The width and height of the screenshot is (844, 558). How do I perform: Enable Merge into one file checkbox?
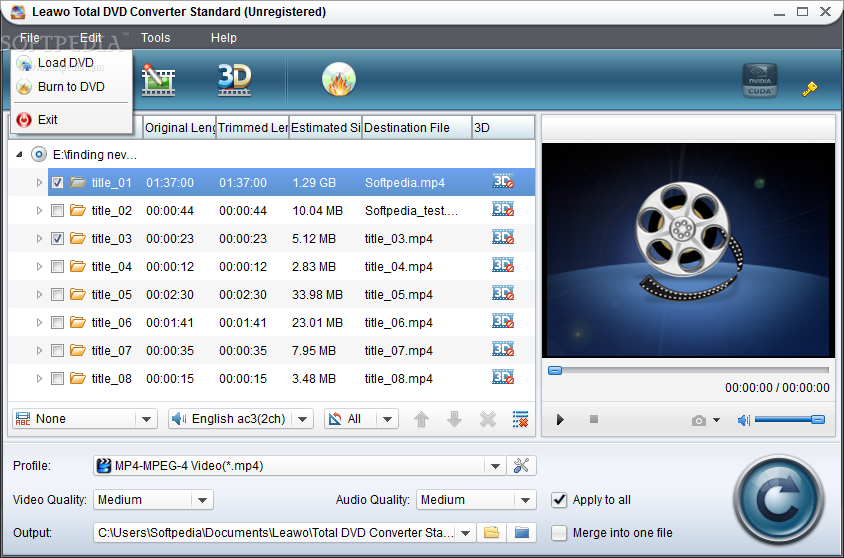(x=559, y=533)
